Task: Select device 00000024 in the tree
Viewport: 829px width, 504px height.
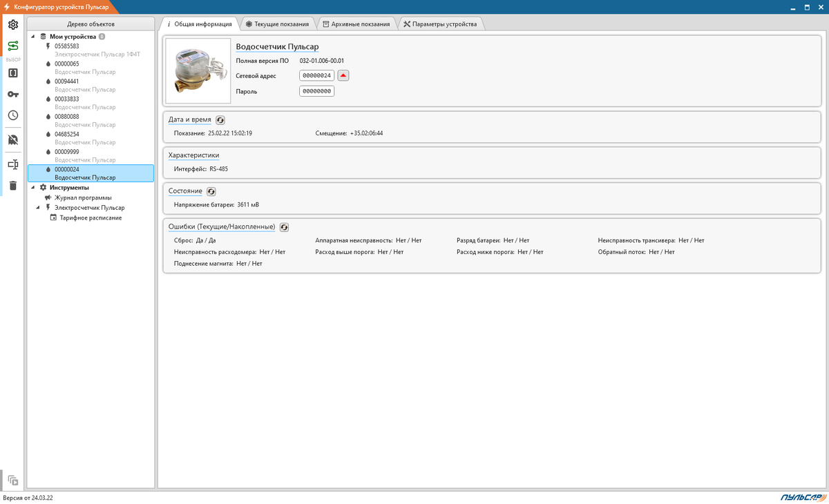Action: (x=90, y=173)
